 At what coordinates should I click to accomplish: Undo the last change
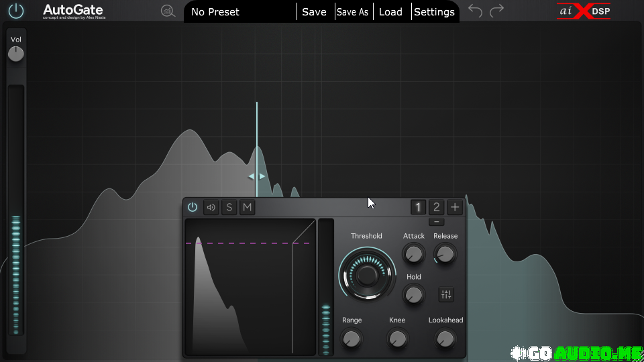click(x=475, y=11)
